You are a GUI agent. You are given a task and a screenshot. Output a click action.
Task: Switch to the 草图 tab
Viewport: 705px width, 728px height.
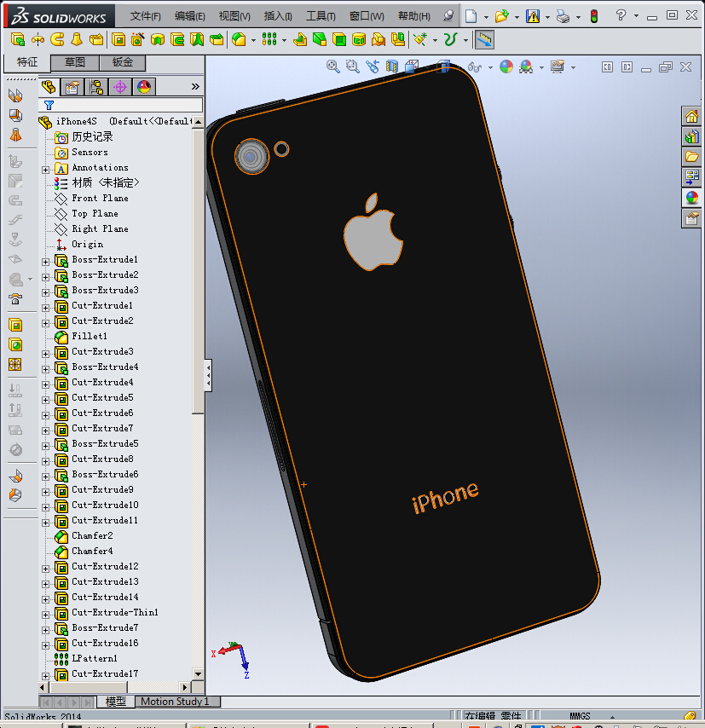(75, 62)
